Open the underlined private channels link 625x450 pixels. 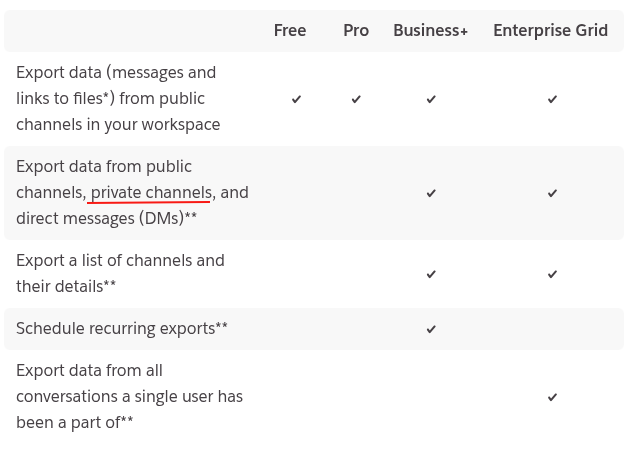pos(151,192)
